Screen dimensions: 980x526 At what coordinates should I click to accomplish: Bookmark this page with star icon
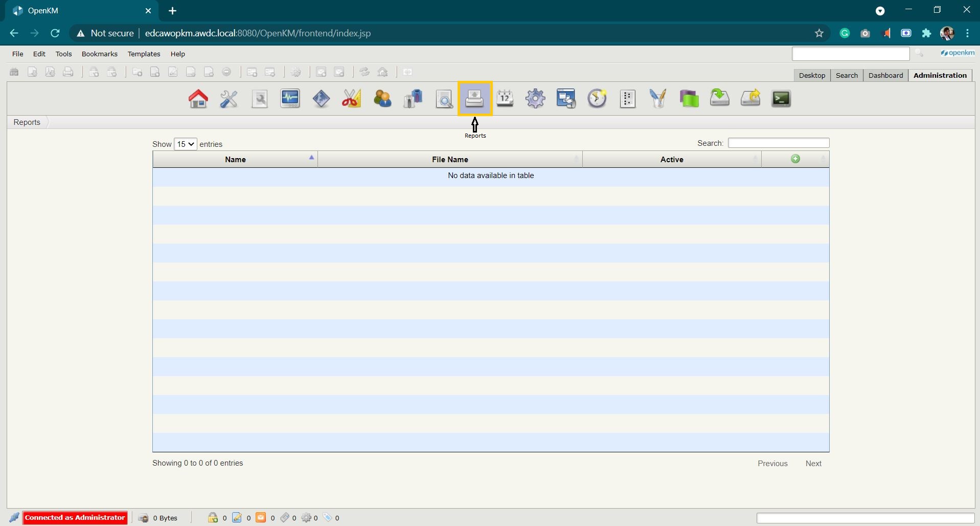(x=819, y=33)
